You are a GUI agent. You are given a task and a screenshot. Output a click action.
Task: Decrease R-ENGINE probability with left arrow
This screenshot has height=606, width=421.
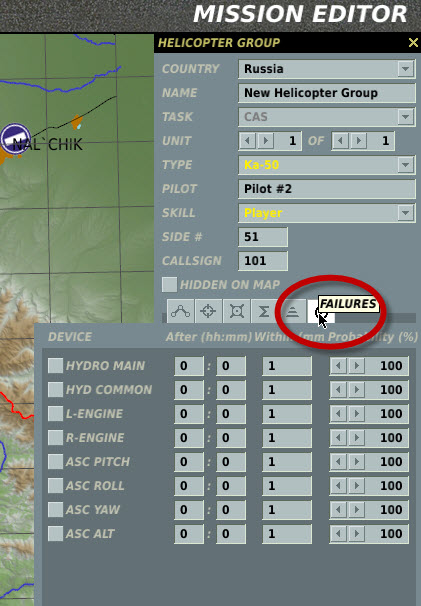339,437
